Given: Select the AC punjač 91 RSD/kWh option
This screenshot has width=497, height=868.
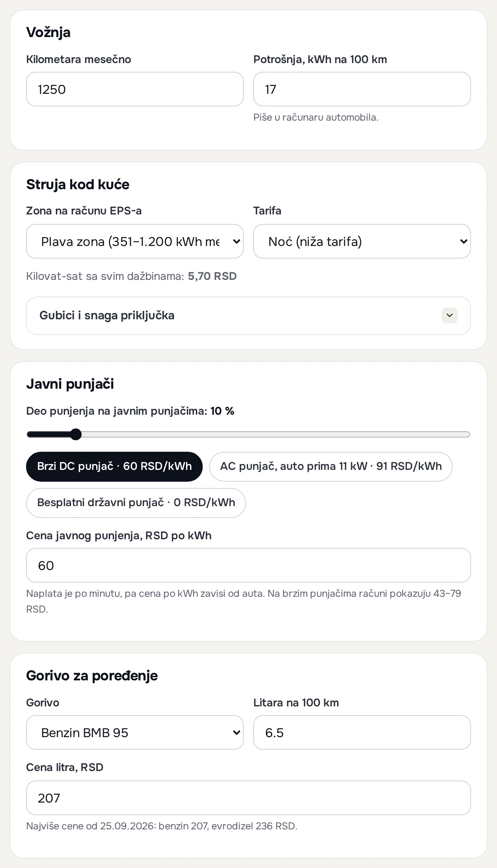Looking at the screenshot, I should [331, 466].
